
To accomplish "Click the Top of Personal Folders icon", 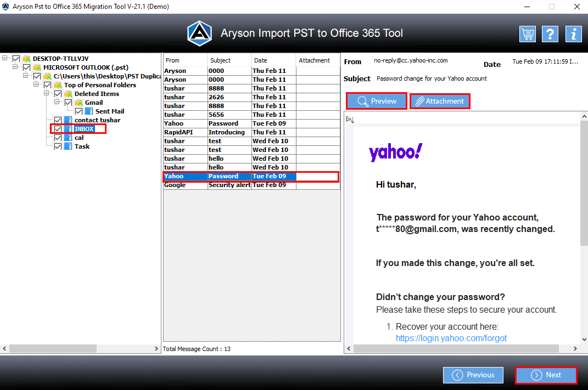I will pyautogui.click(x=58, y=85).
